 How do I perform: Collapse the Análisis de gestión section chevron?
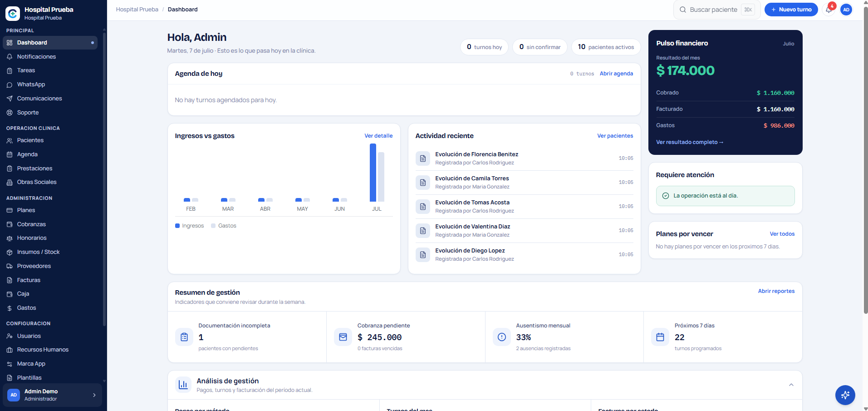tap(791, 385)
